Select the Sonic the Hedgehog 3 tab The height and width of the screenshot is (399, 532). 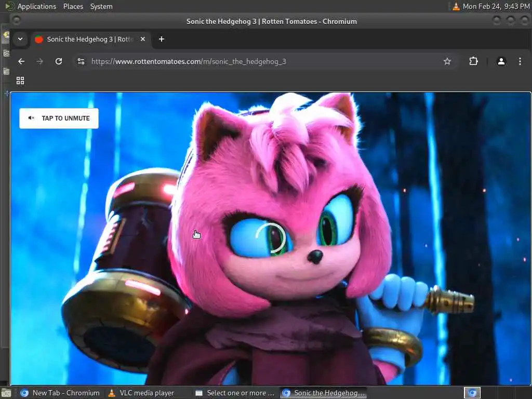90,39
